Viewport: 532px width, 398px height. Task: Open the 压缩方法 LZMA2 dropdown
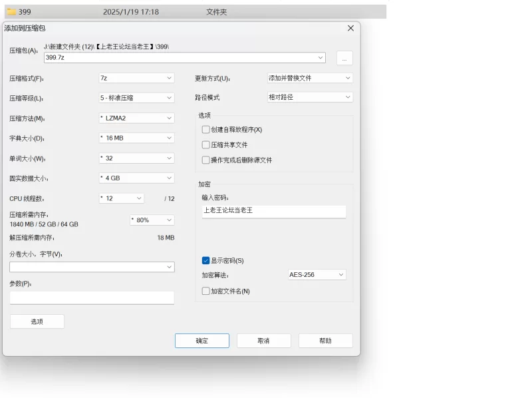point(136,118)
